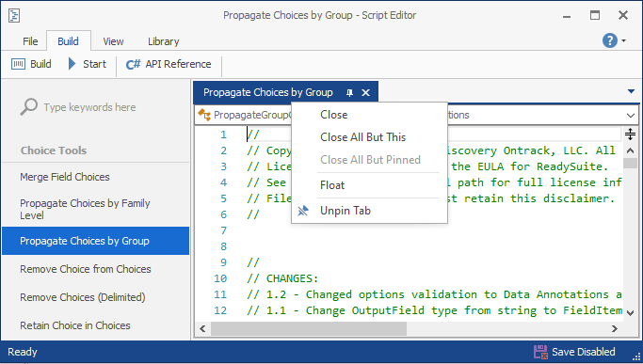Choose Close from the context menu

click(369, 115)
